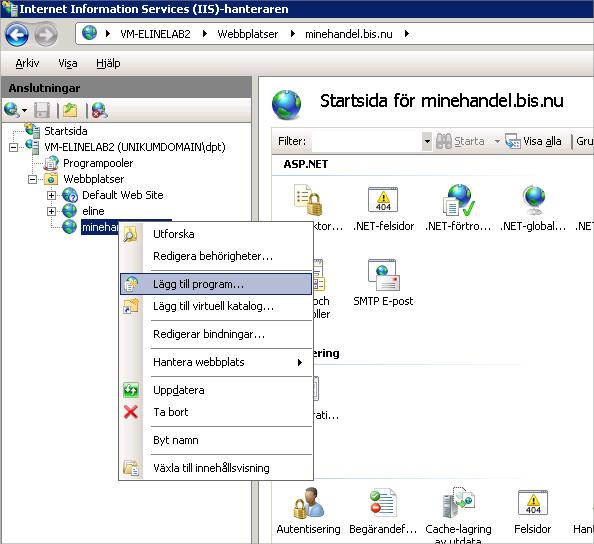594x544 pixels.
Task: Open the .NET-förtroende feature icon
Action: [458, 200]
